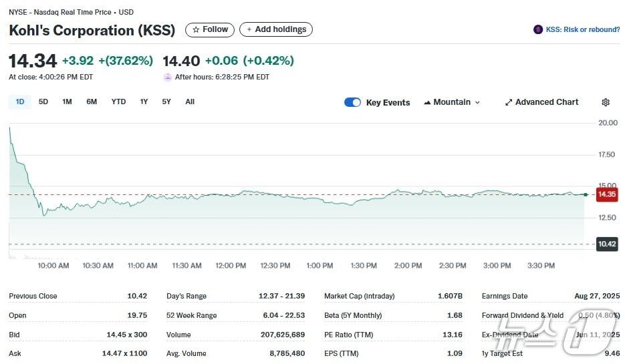Screen dimensions: 625x364
Task: Open KSS: Risk or rebound? link
Action: (582, 29)
